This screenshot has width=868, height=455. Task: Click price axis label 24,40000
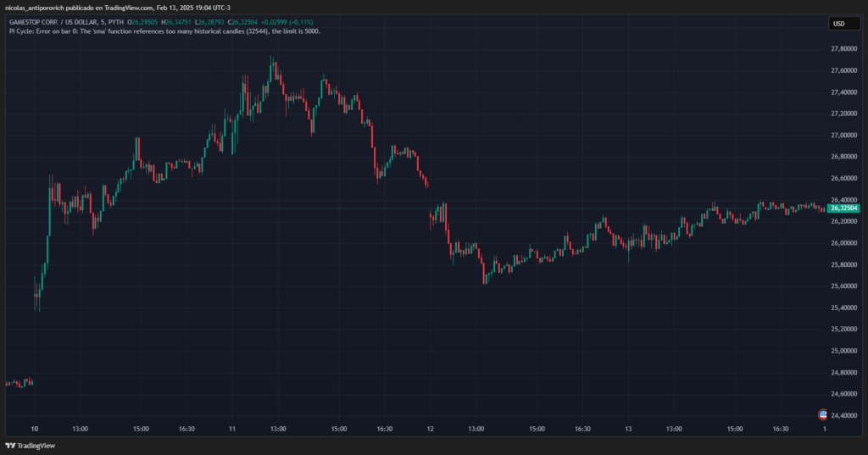843,416
